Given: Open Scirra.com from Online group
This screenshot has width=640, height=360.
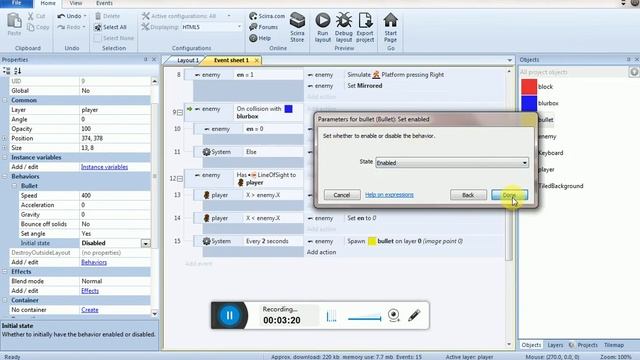Looking at the screenshot, I should 267,16.
